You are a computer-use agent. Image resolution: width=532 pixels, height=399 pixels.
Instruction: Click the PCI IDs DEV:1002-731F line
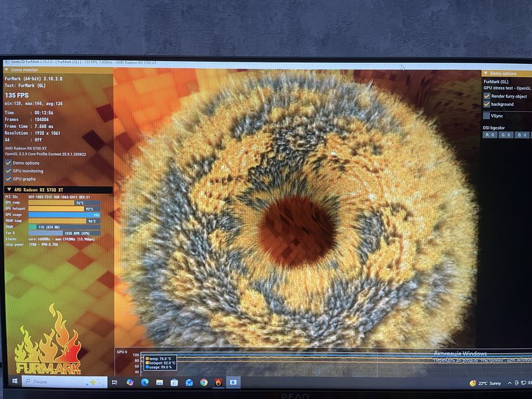click(47, 197)
